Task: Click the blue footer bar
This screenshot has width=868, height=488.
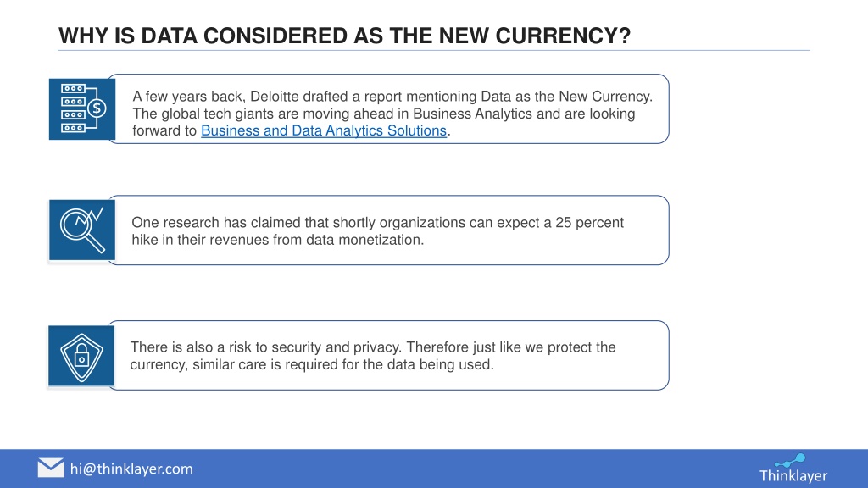Action: point(434,469)
